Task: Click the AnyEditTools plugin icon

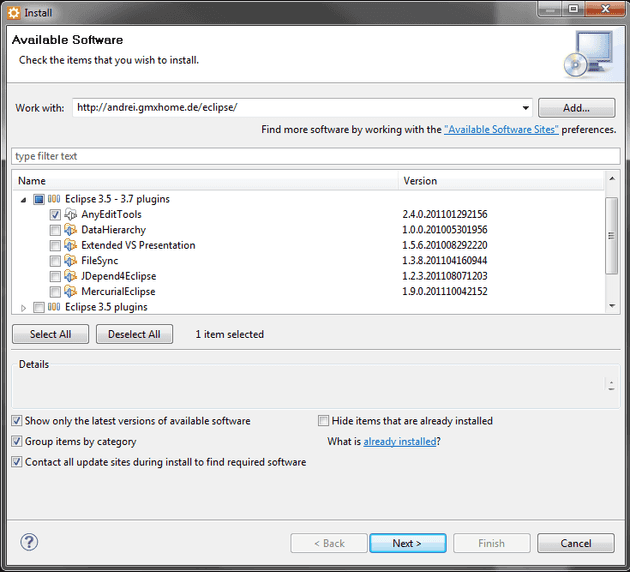Action: 71,214
